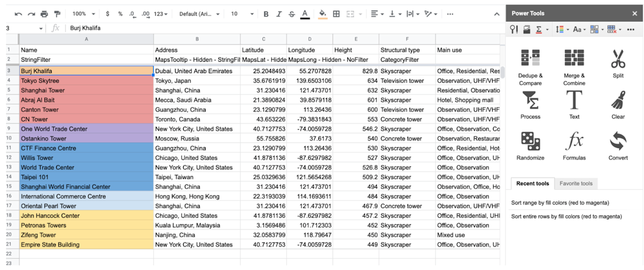Select column A header
Viewport: 644px width, 270px height.
click(86, 40)
